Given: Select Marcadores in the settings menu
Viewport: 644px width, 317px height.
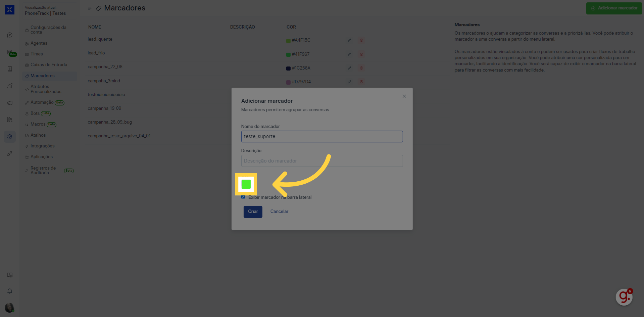Looking at the screenshot, I should click(x=50, y=76).
